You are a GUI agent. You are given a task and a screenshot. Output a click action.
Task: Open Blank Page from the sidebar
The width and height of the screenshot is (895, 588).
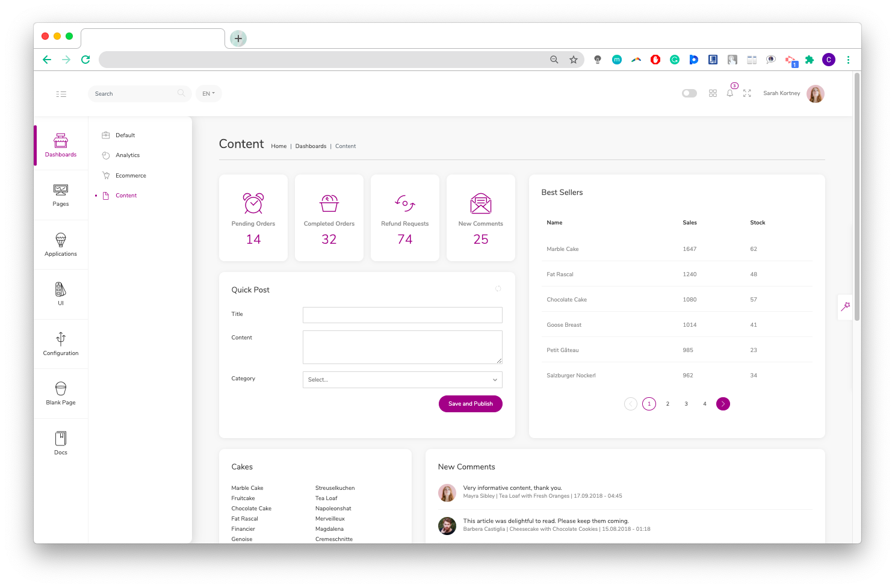click(61, 394)
